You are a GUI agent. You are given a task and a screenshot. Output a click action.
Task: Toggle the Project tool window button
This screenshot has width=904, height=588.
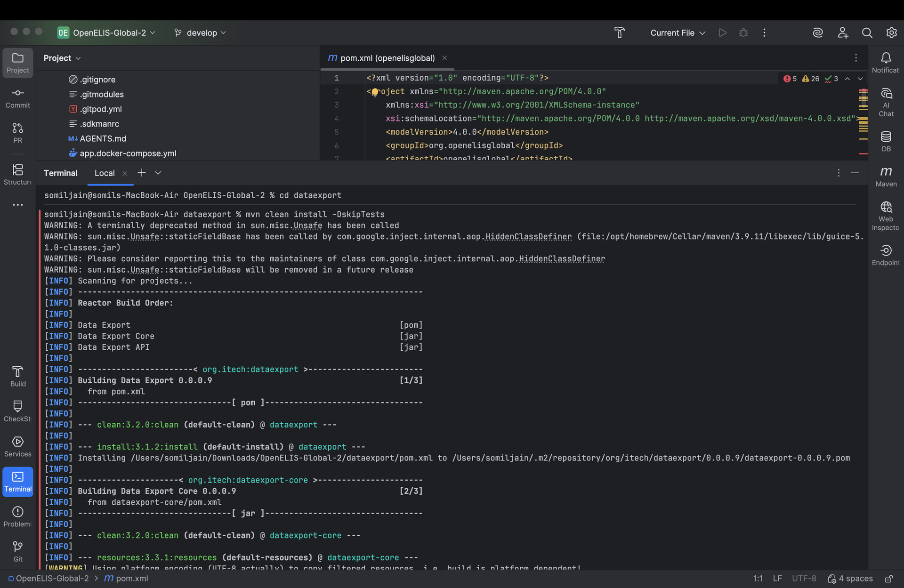[x=17, y=62]
